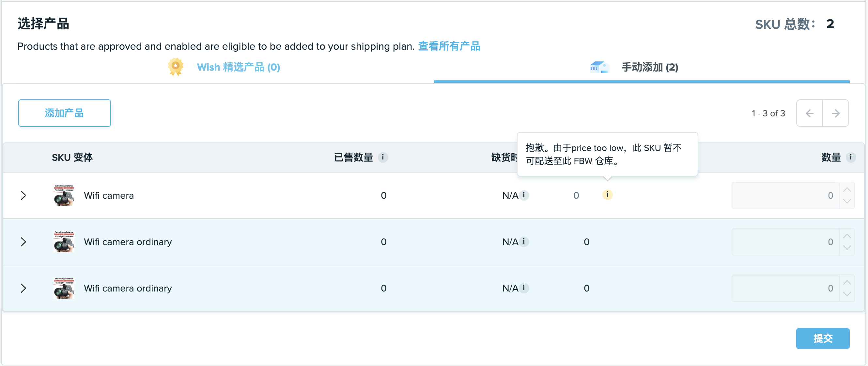Click the next page arrow icon
Viewport: 868px width, 366px height.
coord(836,113)
